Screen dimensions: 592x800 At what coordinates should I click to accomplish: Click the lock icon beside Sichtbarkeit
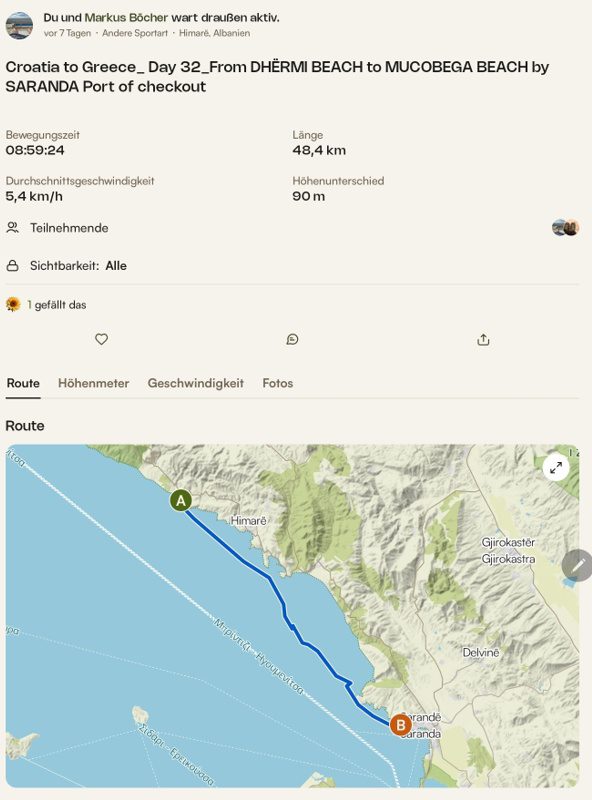[x=12, y=266]
